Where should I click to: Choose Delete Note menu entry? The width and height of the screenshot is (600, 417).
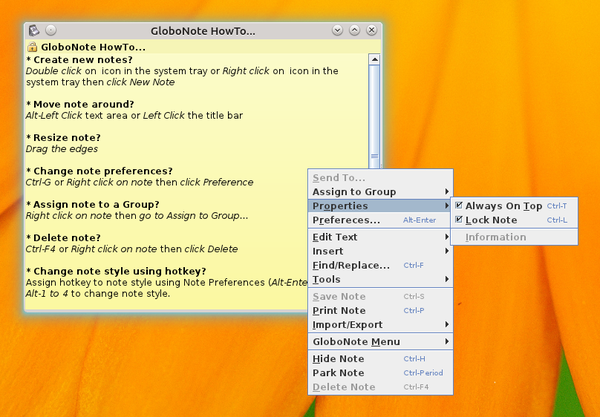381,387
